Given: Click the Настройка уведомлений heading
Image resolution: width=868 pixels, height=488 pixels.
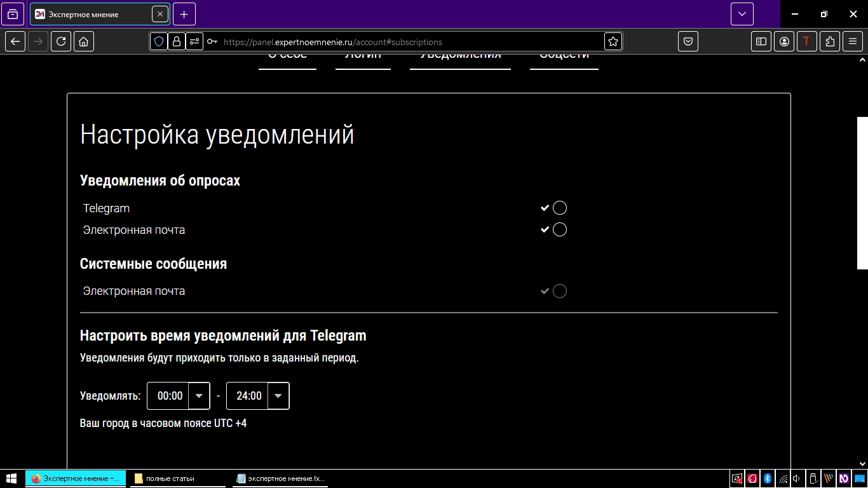Looking at the screenshot, I should click(217, 135).
